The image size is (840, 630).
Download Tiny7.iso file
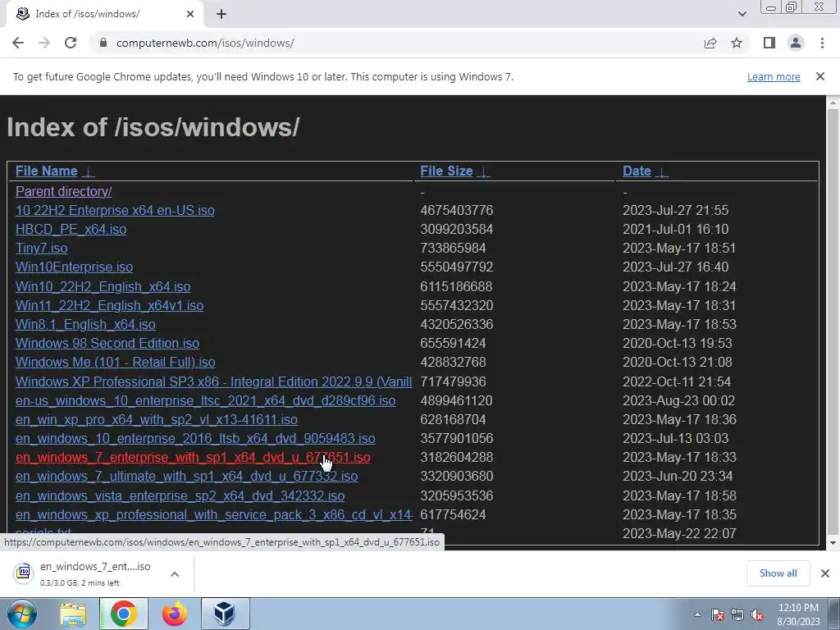[41, 248]
